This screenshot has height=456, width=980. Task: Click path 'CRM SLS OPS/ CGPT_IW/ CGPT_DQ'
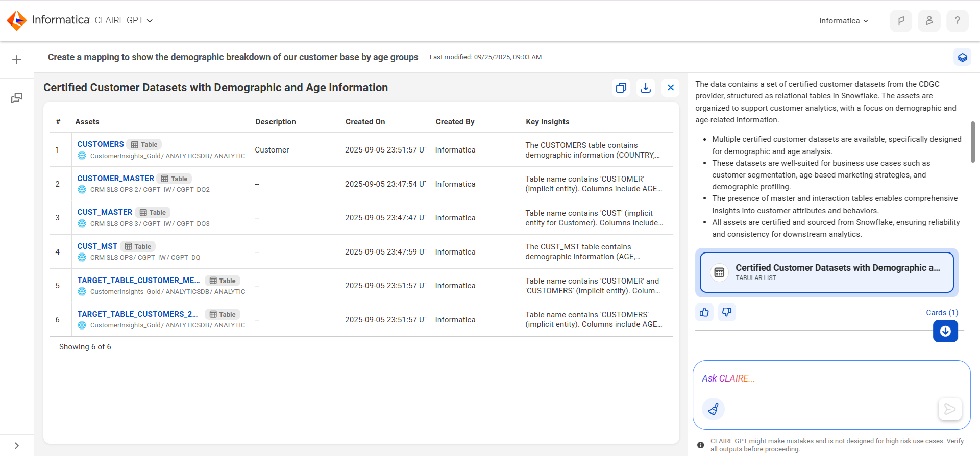tap(145, 258)
